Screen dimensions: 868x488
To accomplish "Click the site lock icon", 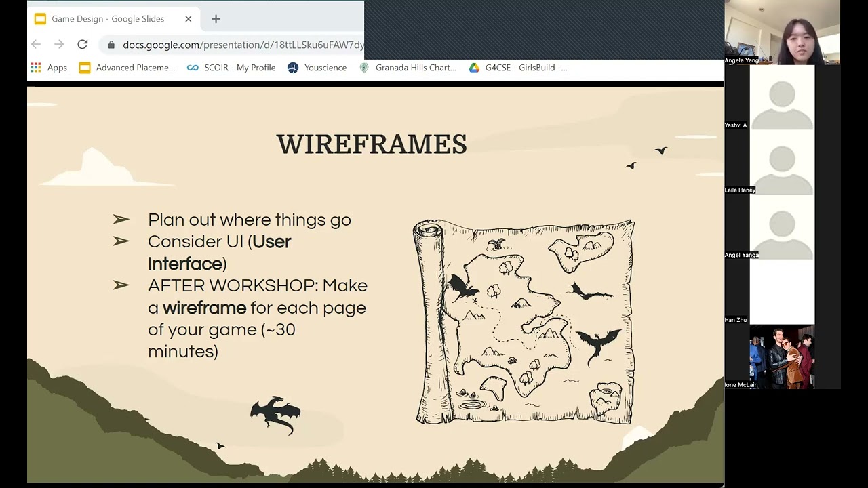I will point(111,45).
